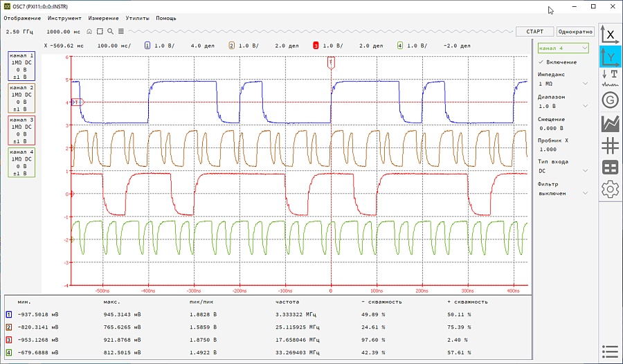
Task: Open the settings gear icon
Action: pos(610,189)
